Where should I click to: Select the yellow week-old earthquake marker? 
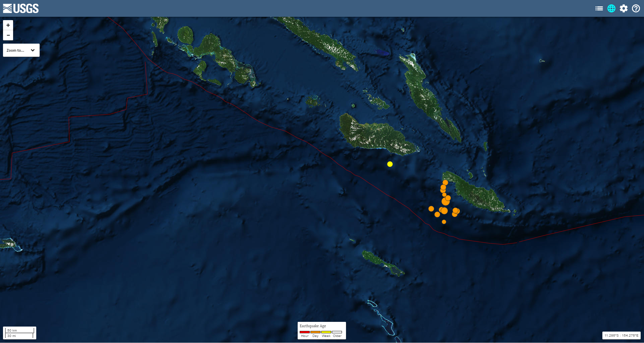click(x=390, y=164)
